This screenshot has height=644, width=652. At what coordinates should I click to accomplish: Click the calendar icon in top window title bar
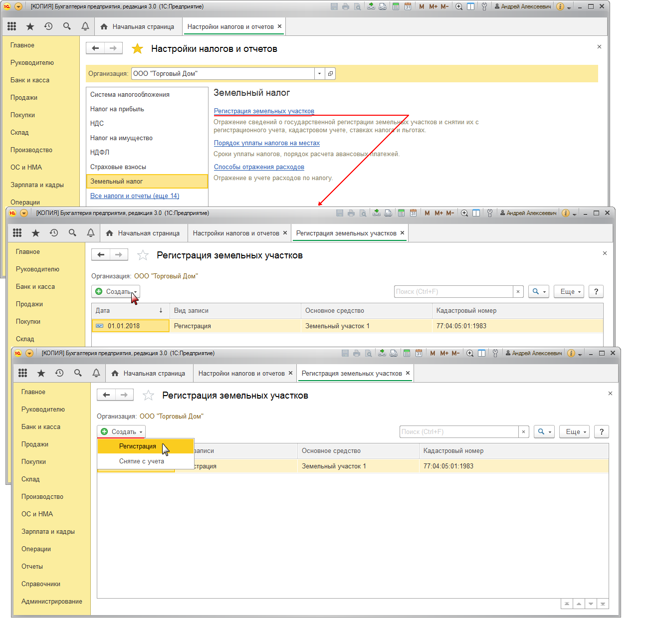408,6
